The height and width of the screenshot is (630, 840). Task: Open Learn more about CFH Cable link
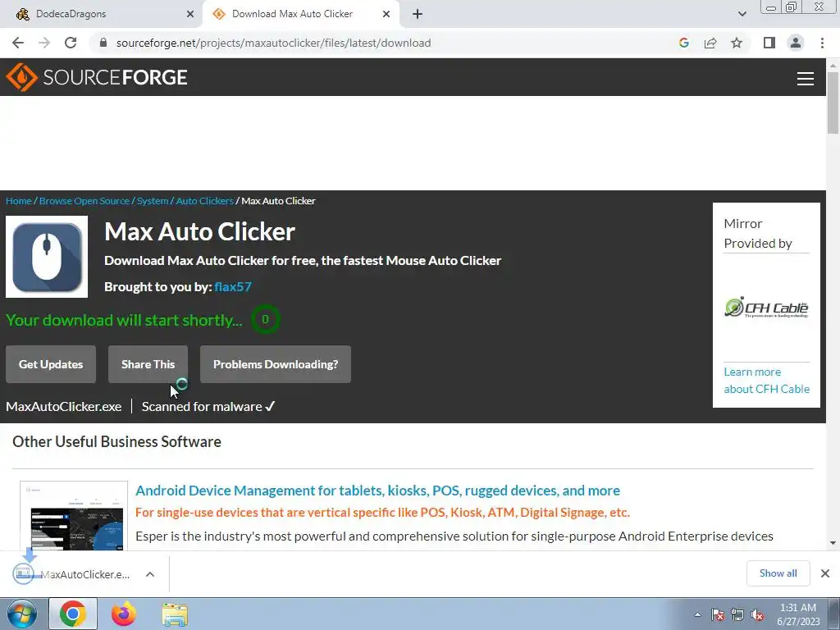click(767, 381)
